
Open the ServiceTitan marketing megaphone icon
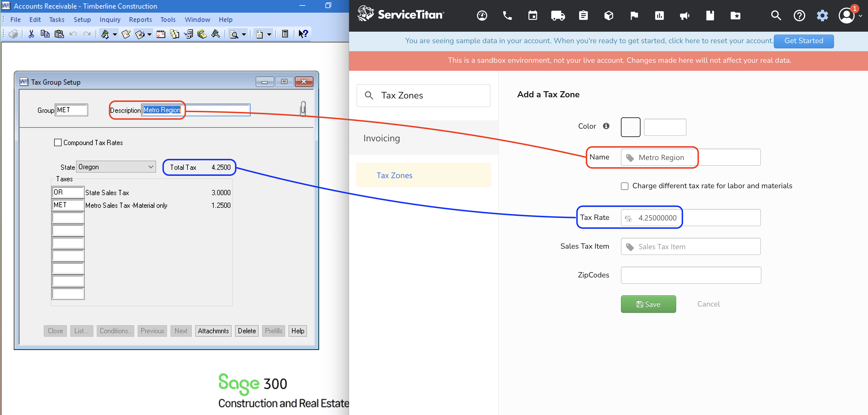tap(685, 16)
